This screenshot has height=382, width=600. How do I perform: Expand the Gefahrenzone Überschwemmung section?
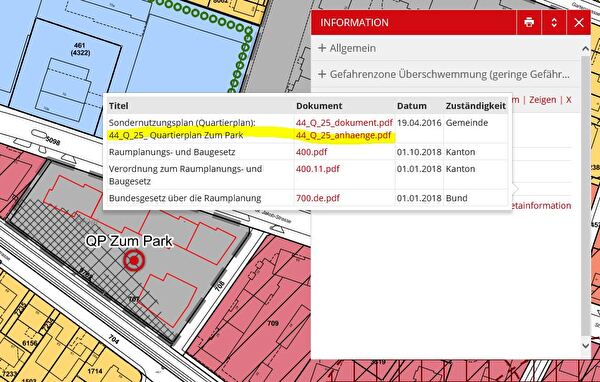(x=444, y=74)
